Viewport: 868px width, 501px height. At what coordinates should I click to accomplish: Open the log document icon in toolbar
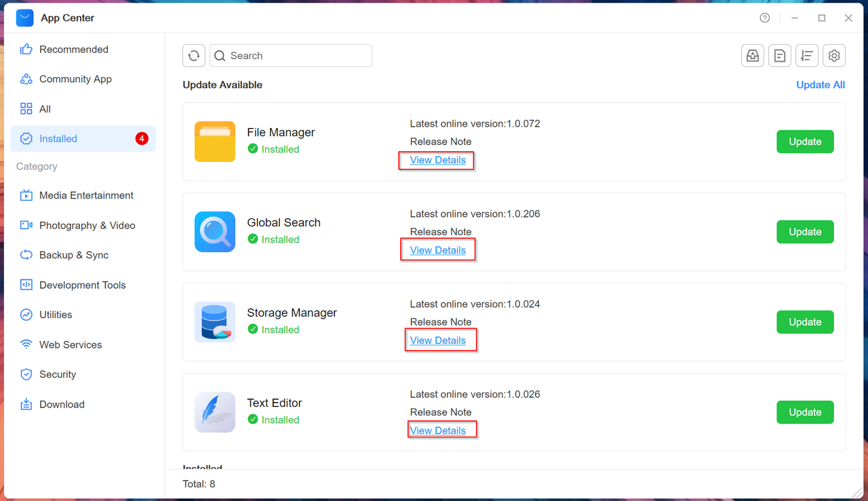(x=780, y=56)
